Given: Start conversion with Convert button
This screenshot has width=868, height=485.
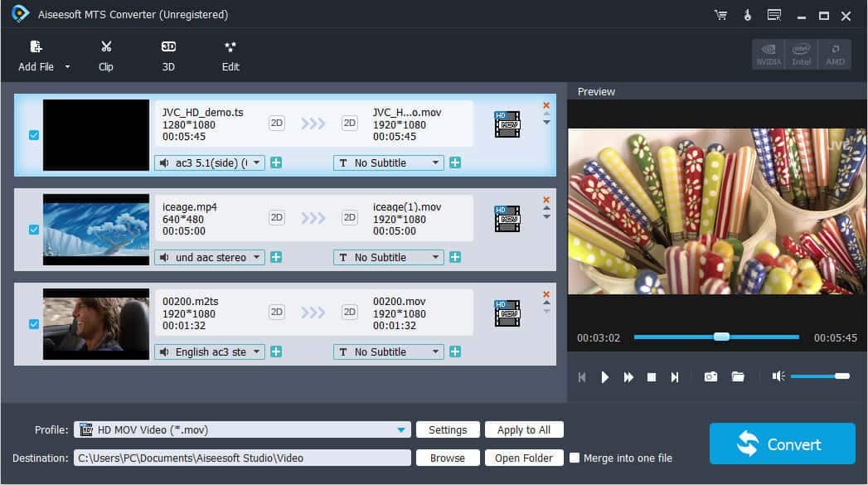Looking at the screenshot, I should pos(783,444).
